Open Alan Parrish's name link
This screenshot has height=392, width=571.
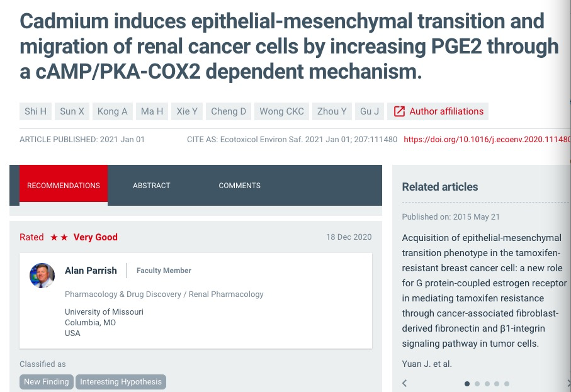point(91,271)
